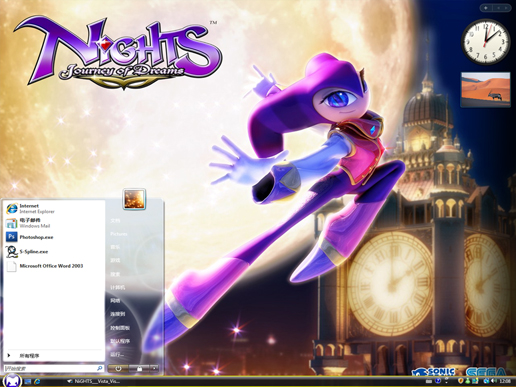Click the sidebar add gadget plus button
This screenshot has width=516, height=387.
486,8
